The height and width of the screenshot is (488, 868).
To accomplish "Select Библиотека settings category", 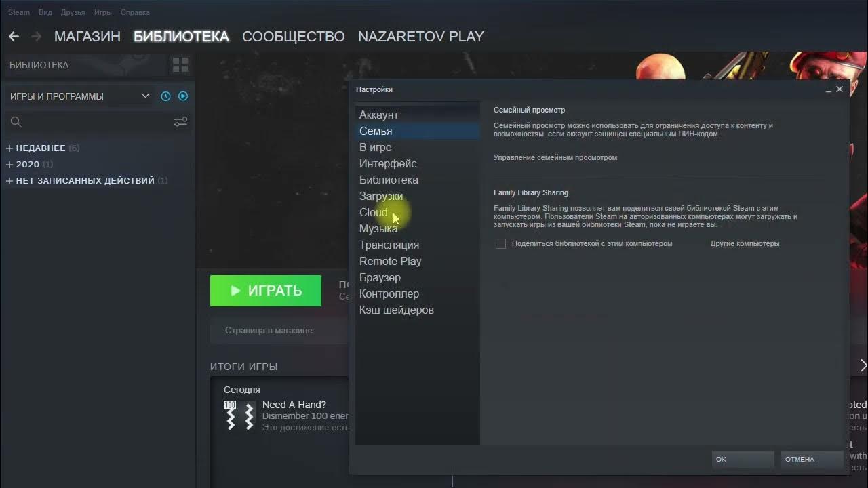I will coord(417,180).
